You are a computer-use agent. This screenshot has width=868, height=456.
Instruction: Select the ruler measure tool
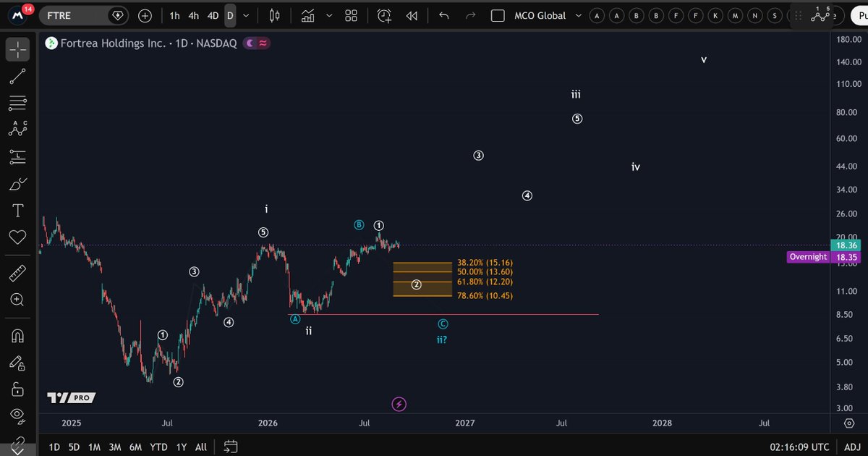tap(18, 273)
